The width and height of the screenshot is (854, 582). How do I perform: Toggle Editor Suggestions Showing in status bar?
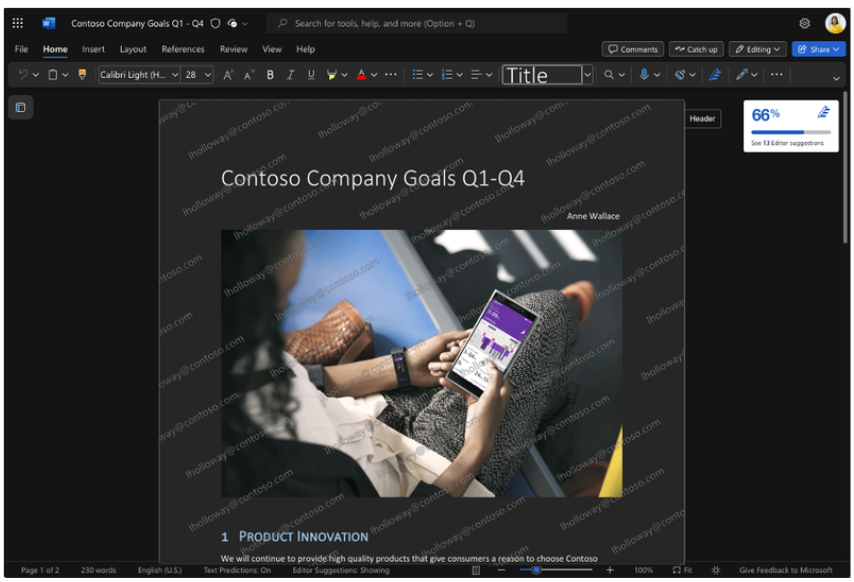(x=341, y=570)
